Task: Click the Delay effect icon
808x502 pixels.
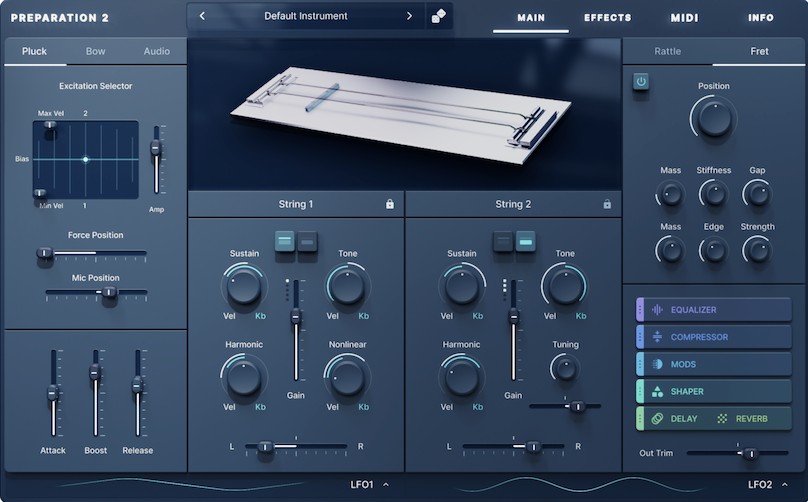Action: point(657,419)
